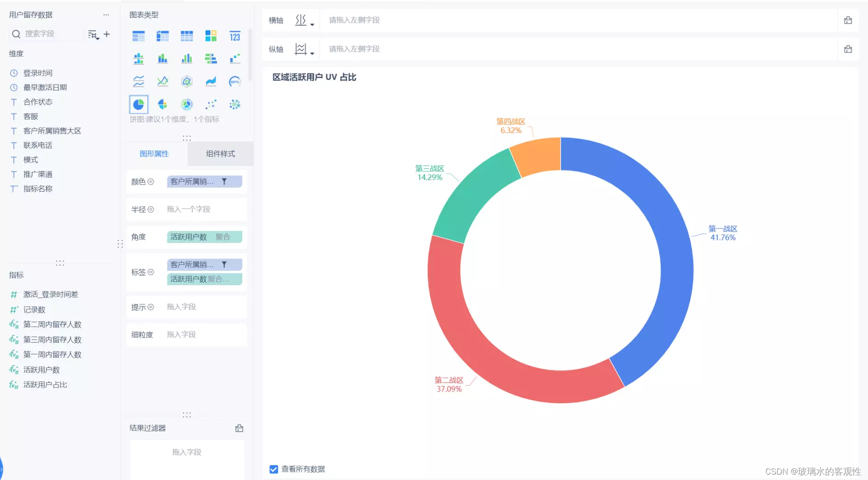The image size is (868, 480).
Task: Open the field sort/list options dropdown
Action: (94, 34)
